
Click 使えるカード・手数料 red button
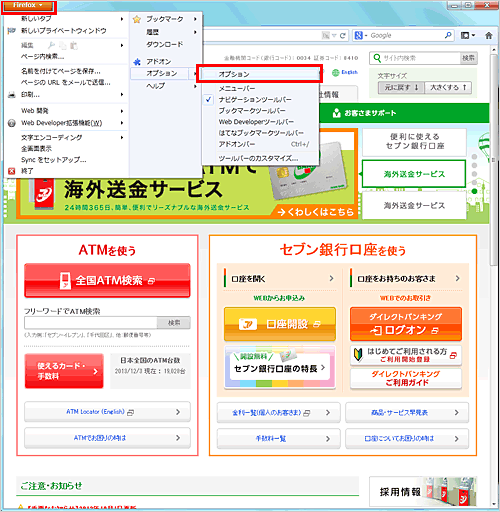tap(64, 371)
